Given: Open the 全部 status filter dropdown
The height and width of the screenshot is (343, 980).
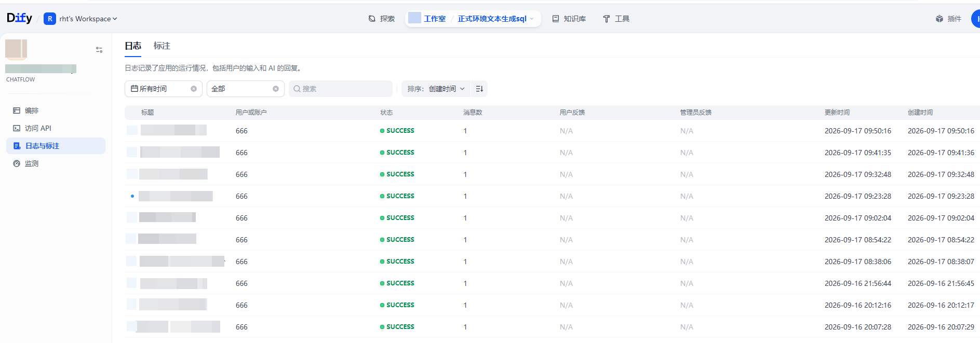Looking at the screenshot, I should pos(246,89).
